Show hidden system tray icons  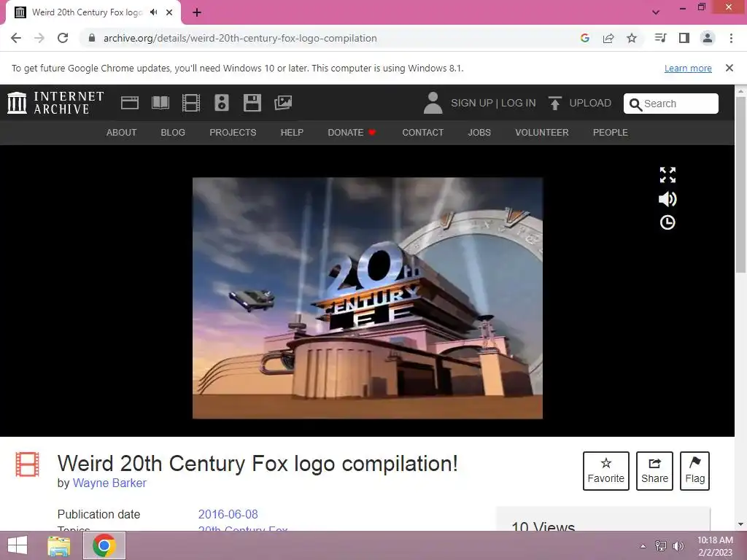643,546
